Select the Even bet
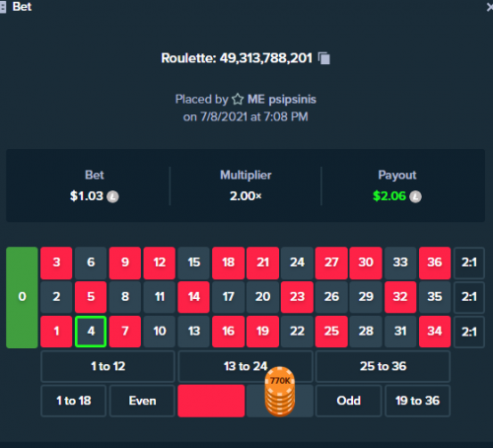493x448 pixels. tap(142, 401)
